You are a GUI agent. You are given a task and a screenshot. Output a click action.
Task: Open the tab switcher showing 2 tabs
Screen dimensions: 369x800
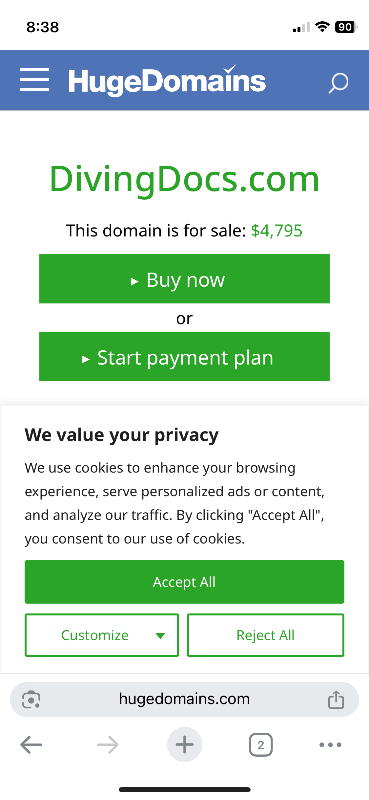(x=261, y=745)
